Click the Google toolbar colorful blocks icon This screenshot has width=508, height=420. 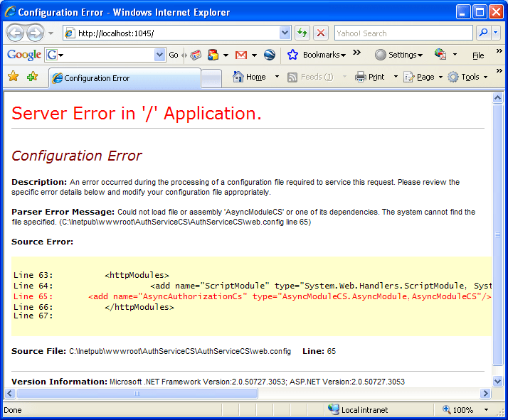click(213, 55)
